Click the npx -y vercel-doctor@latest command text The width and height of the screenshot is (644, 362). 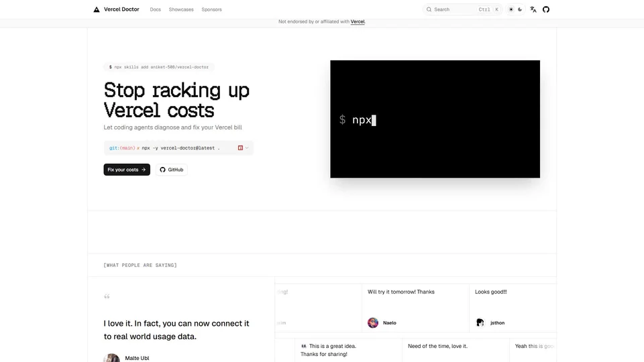click(x=180, y=147)
